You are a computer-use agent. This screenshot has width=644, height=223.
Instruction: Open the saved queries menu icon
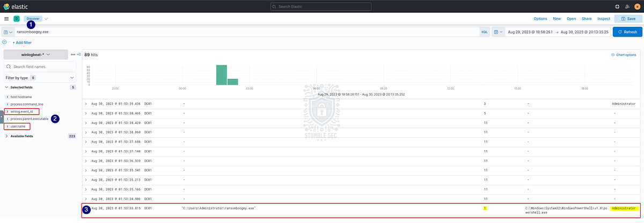point(8,32)
